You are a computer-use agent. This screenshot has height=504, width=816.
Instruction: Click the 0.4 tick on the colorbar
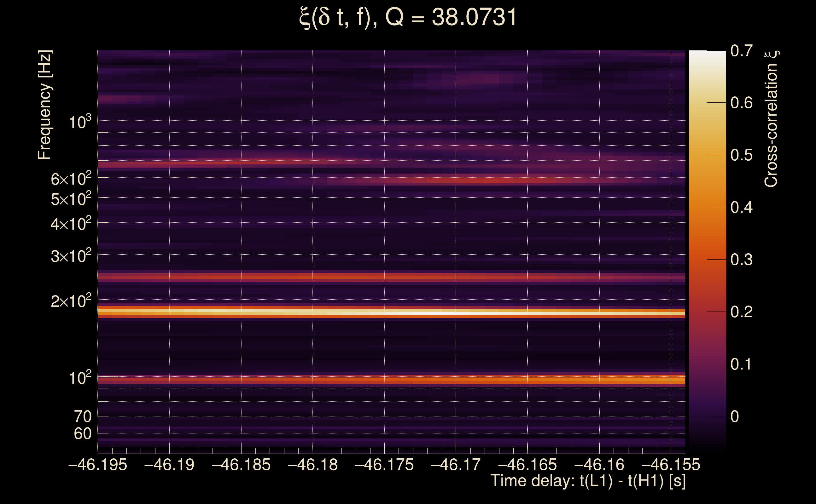(741, 207)
